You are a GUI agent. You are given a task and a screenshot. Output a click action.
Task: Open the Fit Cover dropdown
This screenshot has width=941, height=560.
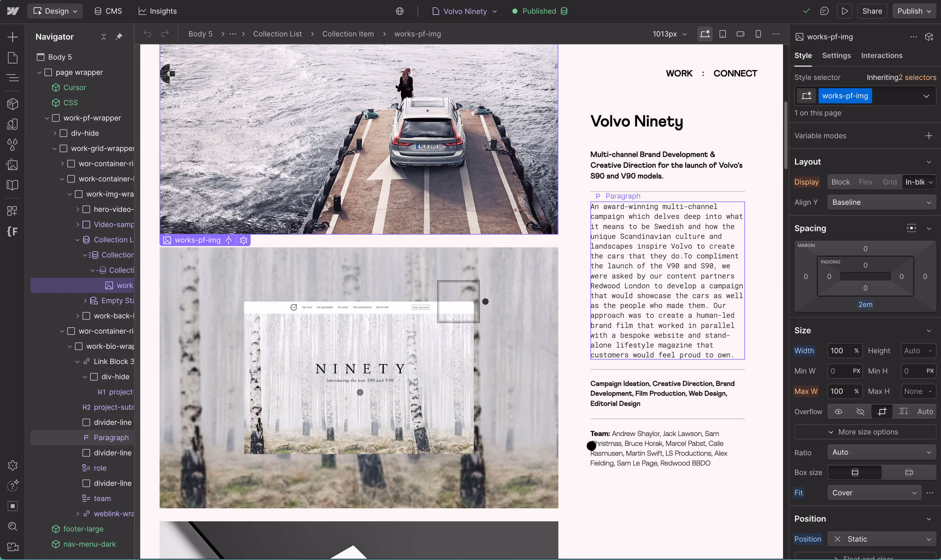click(874, 493)
